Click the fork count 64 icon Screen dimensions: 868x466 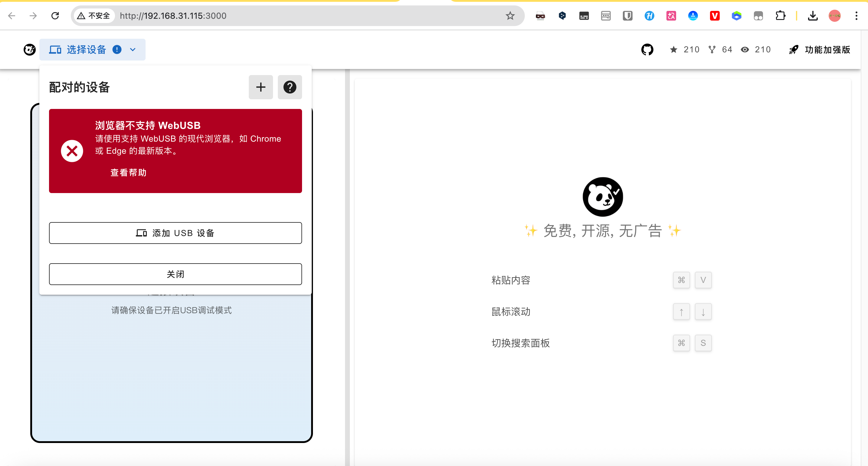[x=712, y=50]
